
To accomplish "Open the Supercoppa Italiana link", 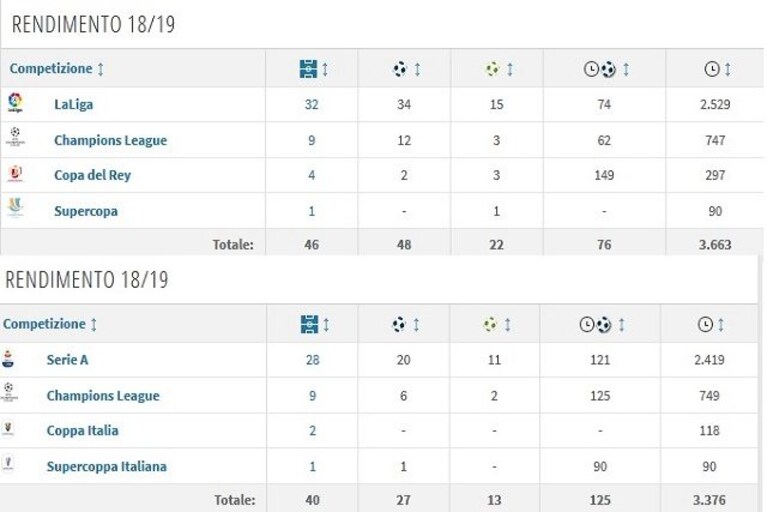I will (x=107, y=467).
